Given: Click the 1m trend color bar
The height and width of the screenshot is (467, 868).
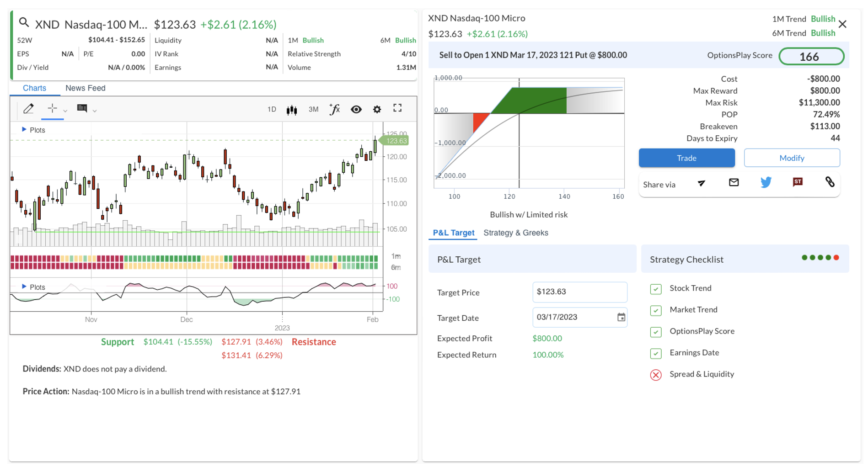Looking at the screenshot, I should point(194,259).
